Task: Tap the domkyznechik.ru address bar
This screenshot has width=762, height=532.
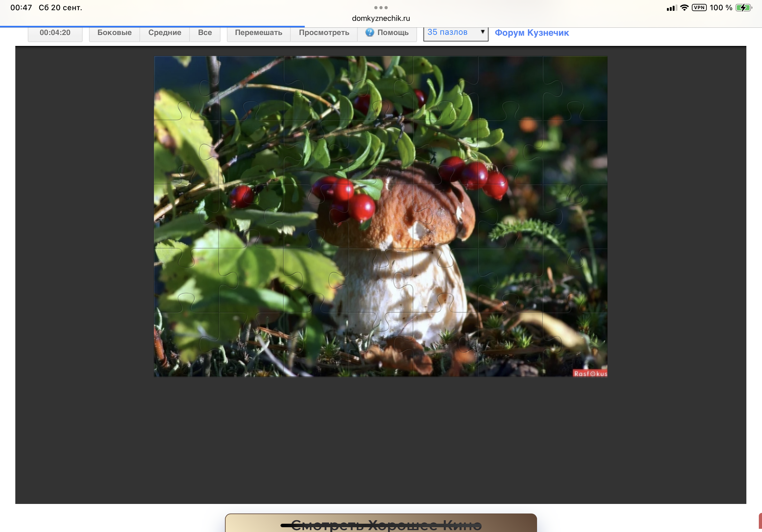Action: (381, 18)
